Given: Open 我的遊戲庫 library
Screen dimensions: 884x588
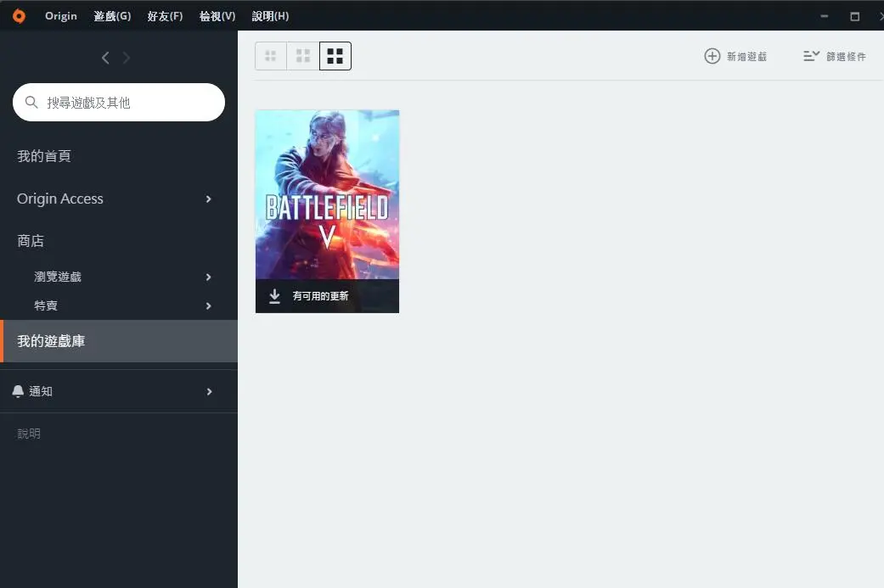Looking at the screenshot, I should coord(119,341).
